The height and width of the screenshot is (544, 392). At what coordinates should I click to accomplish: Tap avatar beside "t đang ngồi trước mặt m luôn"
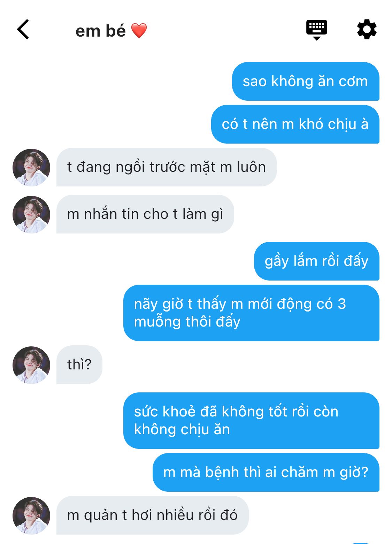click(31, 167)
